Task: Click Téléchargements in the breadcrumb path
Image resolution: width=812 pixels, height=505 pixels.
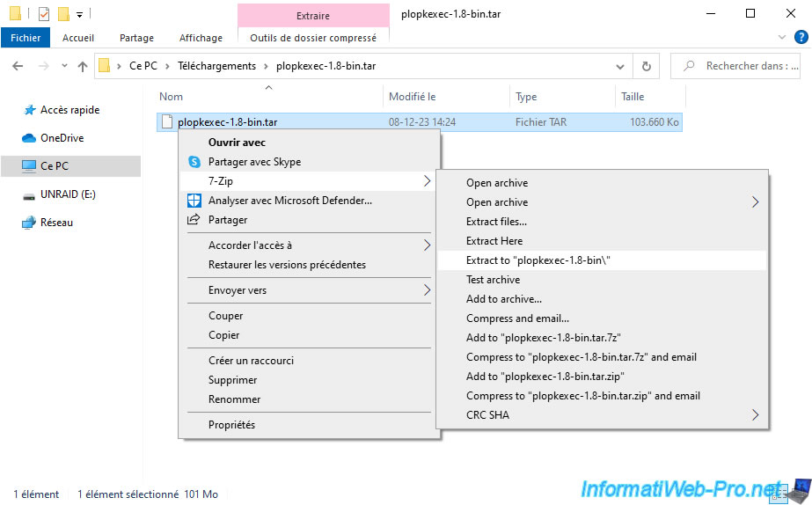Action: point(216,66)
